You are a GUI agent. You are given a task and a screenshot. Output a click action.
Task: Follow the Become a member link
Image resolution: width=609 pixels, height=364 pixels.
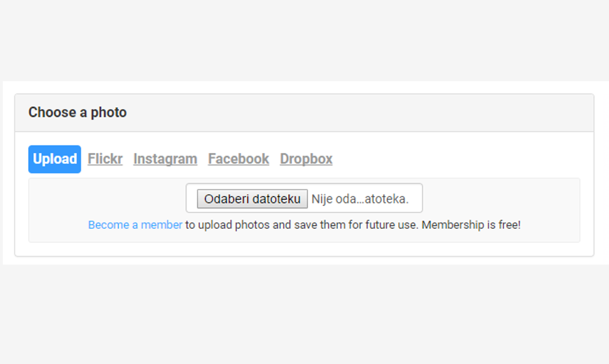[135, 225]
